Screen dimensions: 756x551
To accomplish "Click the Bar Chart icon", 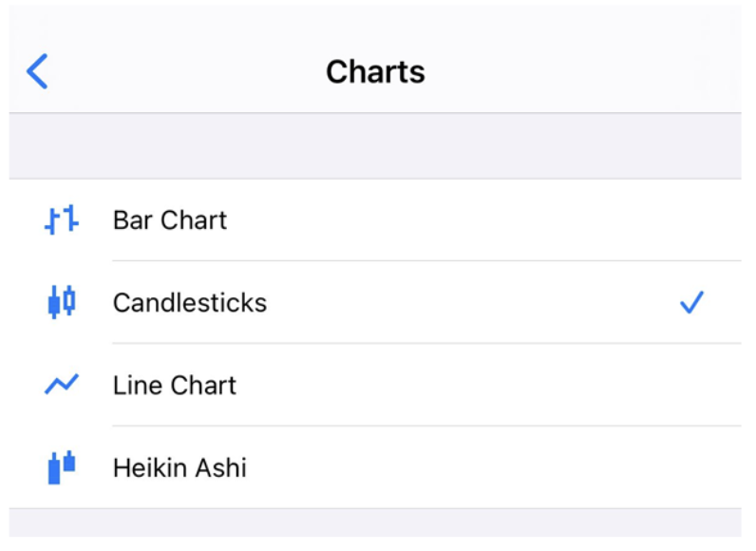I will (62, 220).
